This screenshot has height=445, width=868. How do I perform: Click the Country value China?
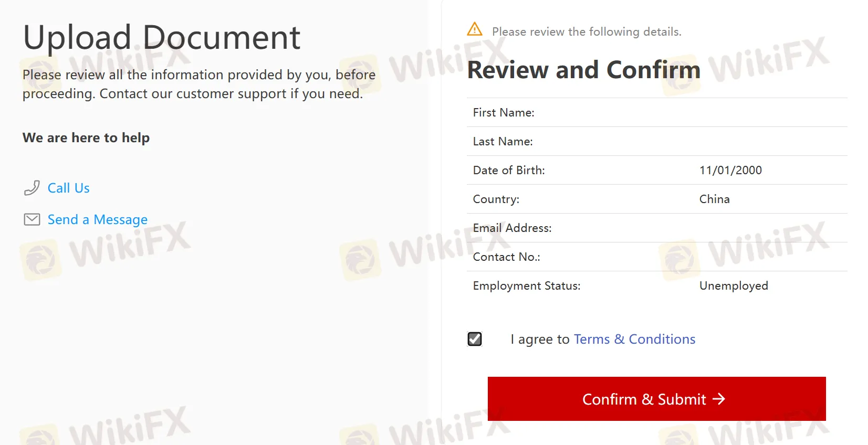coord(714,199)
